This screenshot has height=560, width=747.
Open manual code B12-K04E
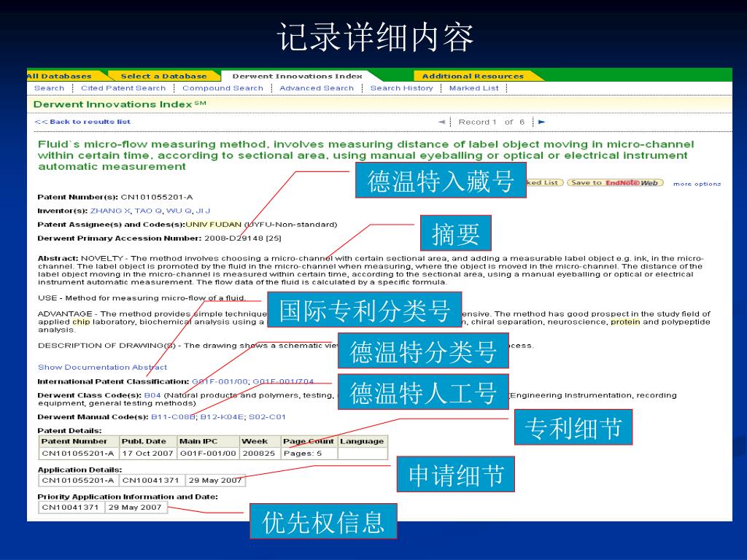(222, 416)
